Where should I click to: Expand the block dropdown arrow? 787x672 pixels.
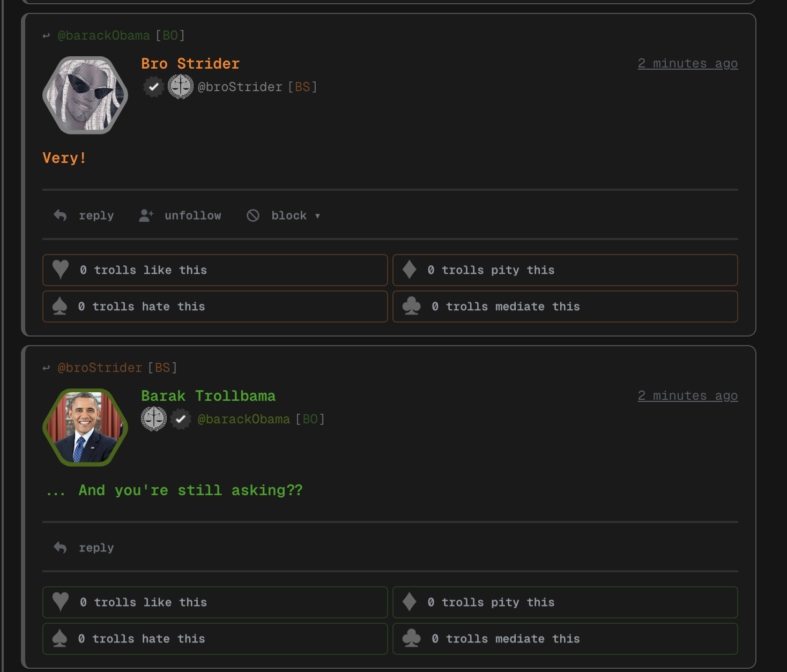317,216
